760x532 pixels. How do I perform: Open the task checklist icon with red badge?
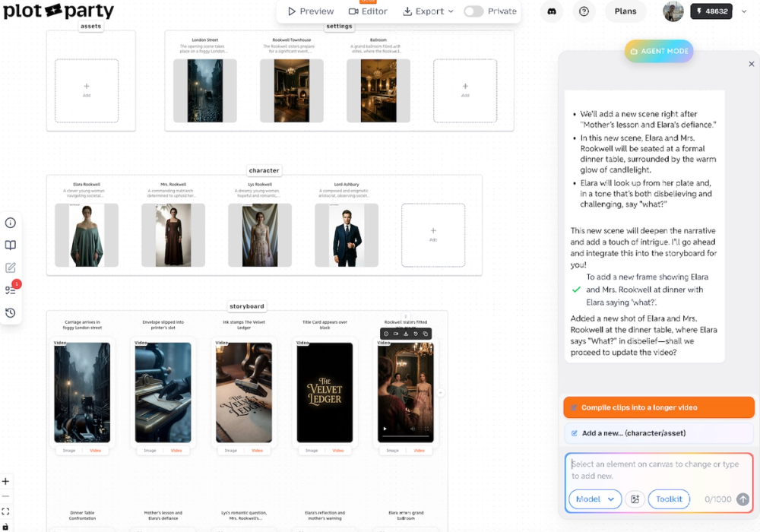(10, 290)
